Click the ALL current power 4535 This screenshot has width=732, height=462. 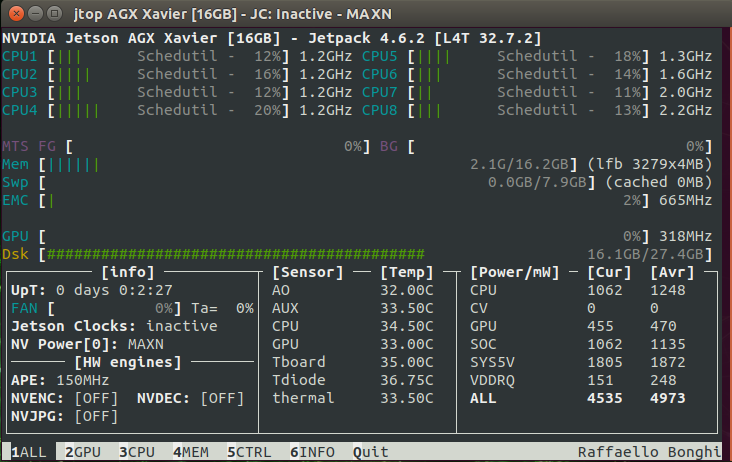click(x=605, y=399)
